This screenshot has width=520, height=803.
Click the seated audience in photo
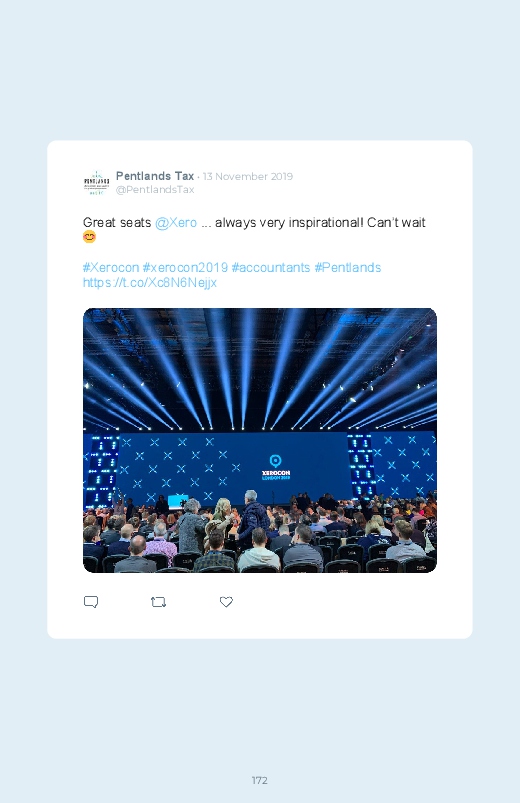(x=260, y=535)
